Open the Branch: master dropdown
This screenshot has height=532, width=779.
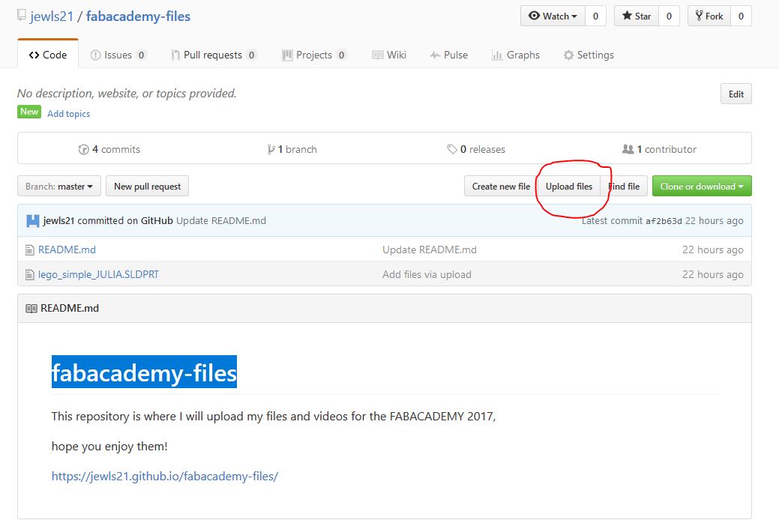point(59,187)
